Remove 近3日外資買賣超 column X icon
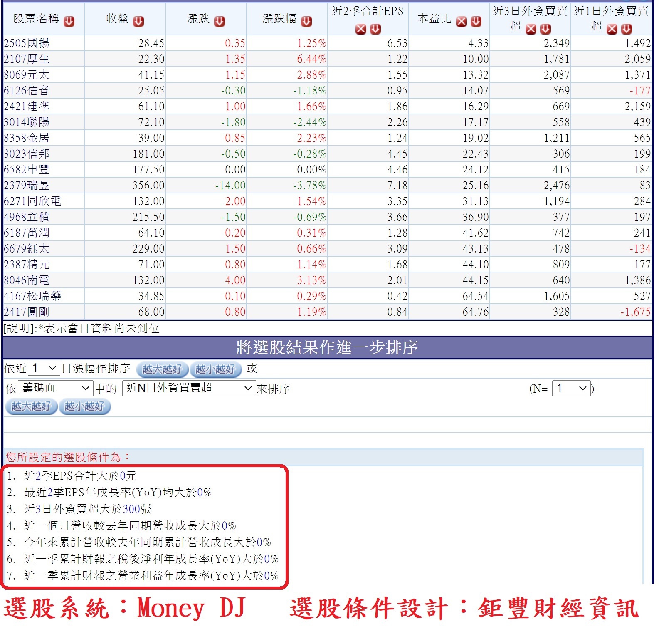 [531, 29]
